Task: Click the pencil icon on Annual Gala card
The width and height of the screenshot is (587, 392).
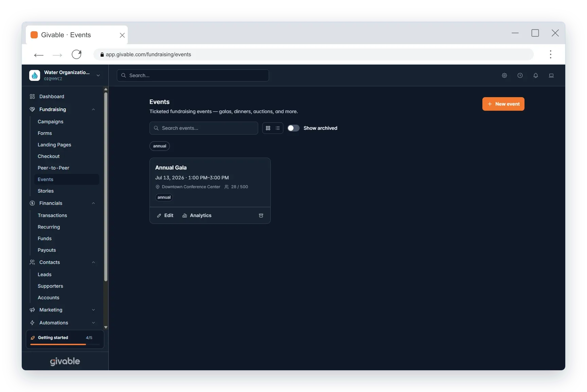Action: click(x=159, y=216)
